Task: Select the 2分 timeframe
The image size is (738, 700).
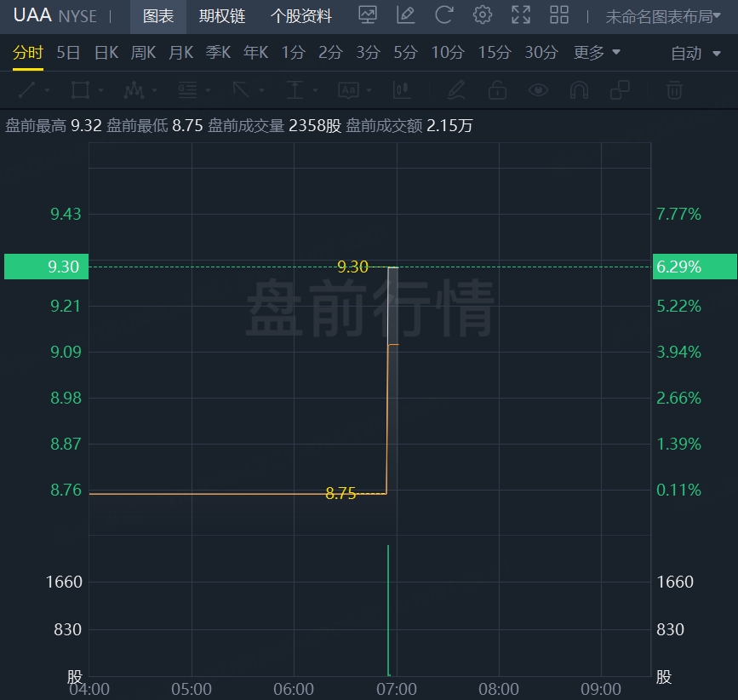Action: tap(330, 52)
